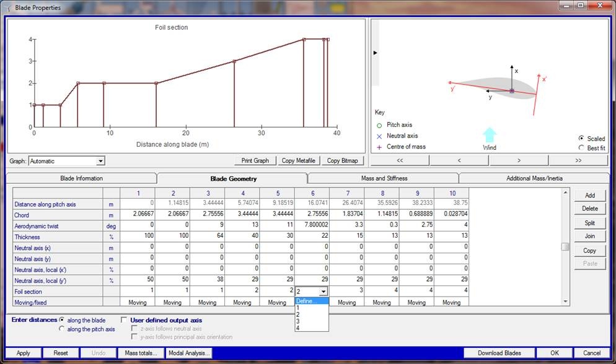Click the table vertical scrollbar thumb
Viewport: 616px width, 364px height.
(565, 247)
